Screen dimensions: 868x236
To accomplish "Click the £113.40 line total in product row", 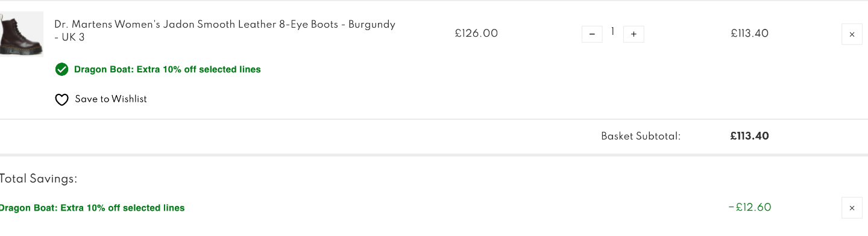I will pyautogui.click(x=750, y=34).
